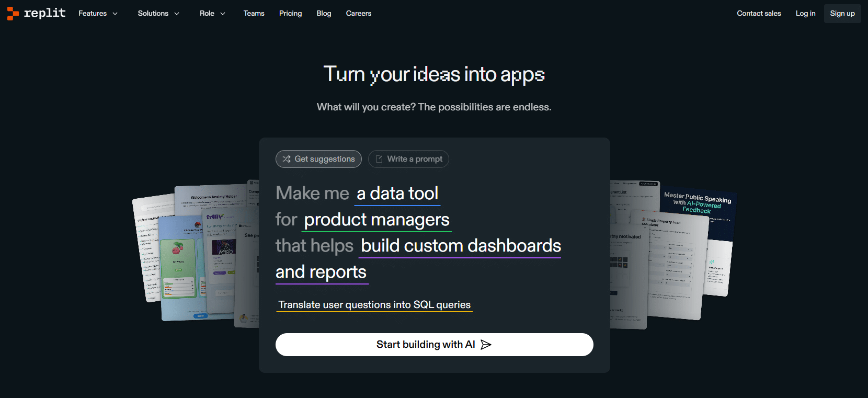Image resolution: width=868 pixels, height=398 pixels.
Task: Click Contact sales
Action: click(x=759, y=14)
